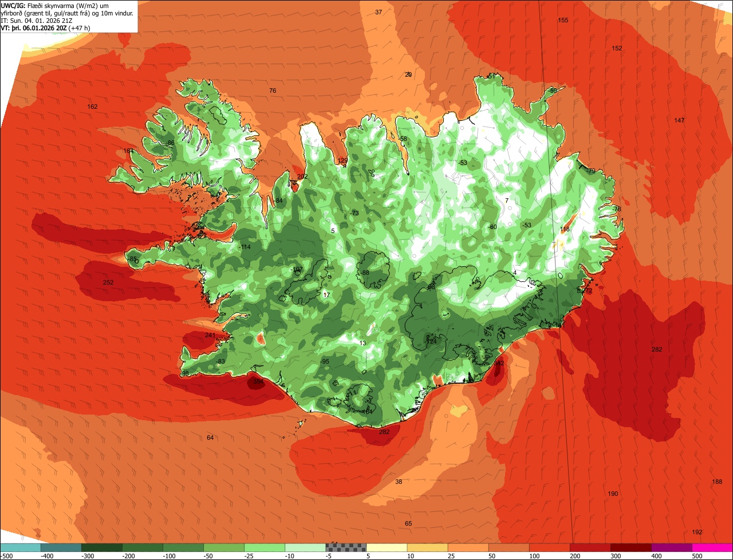
Task: Pick the light orange legend swatch between 25 and 50
Action: [468, 547]
